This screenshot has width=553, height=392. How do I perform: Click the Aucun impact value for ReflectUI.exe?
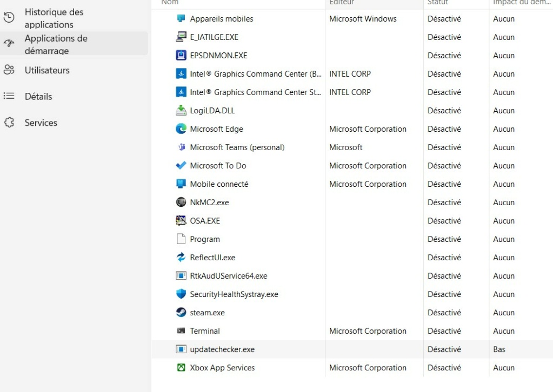pos(504,258)
